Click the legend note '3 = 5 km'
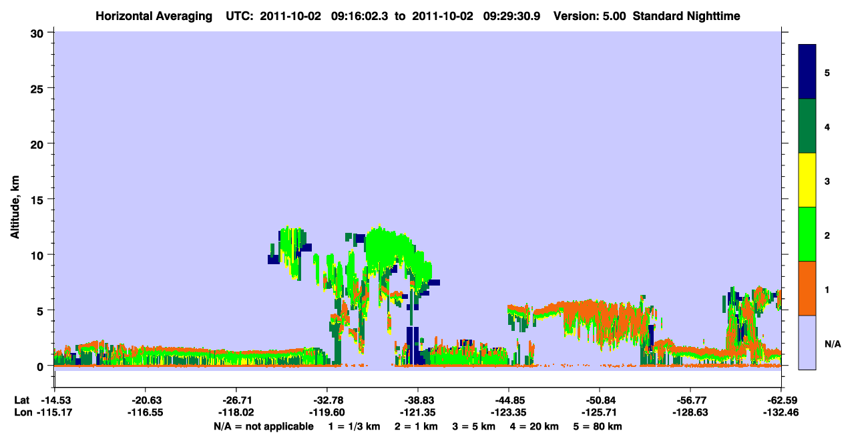The width and height of the screenshot is (868, 445). 473,426
